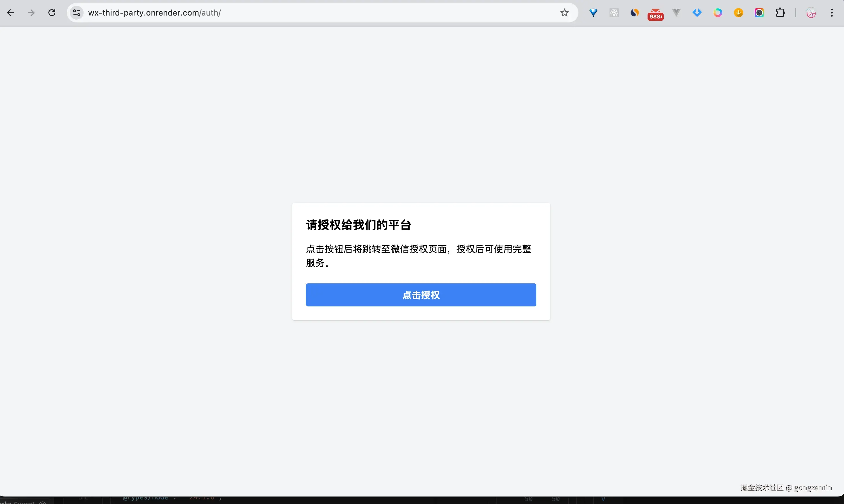Reload the current page
Screen dimensions: 844x504
pos(52,13)
